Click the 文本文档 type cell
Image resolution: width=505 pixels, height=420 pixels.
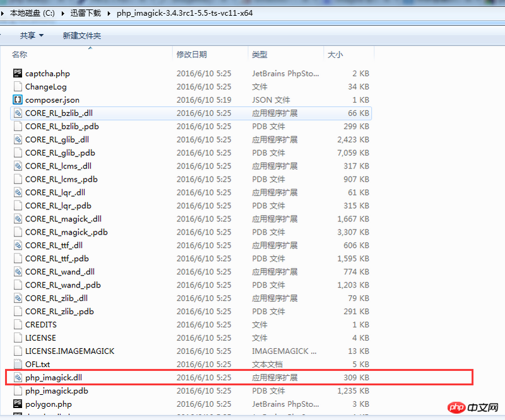(x=267, y=364)
